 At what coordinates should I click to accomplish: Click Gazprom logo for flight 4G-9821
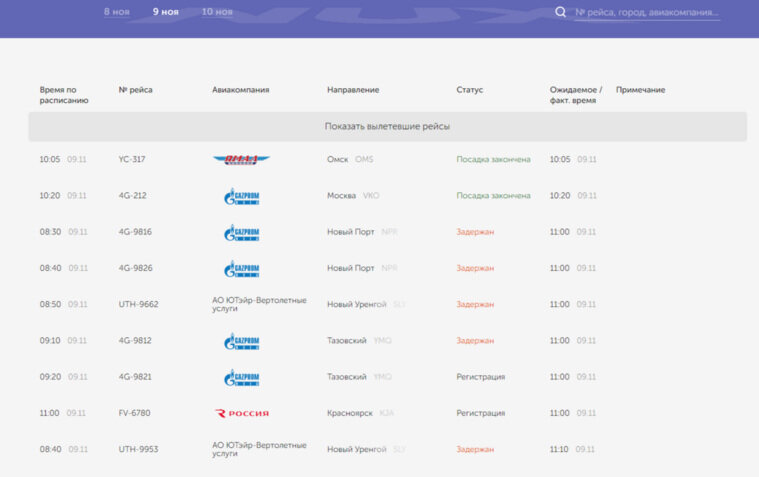pos(242,377)
